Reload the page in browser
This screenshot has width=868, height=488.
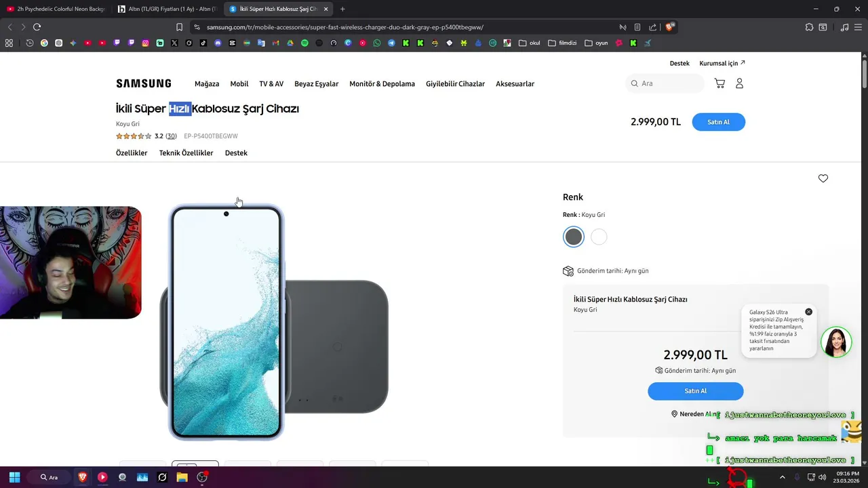(37, 27)
